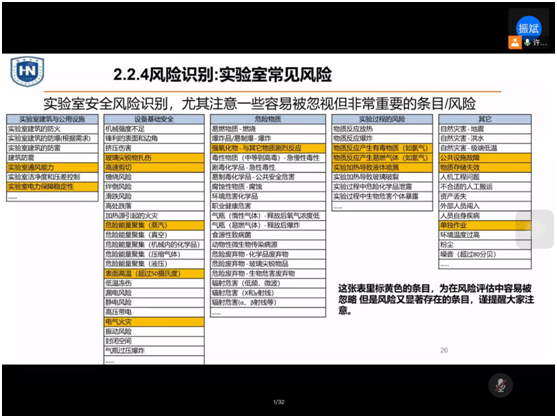Click the highlighted 单独作业 row
Image resolution: width=557 pixels, height=418 pixels.
click(x=485, y=226)
